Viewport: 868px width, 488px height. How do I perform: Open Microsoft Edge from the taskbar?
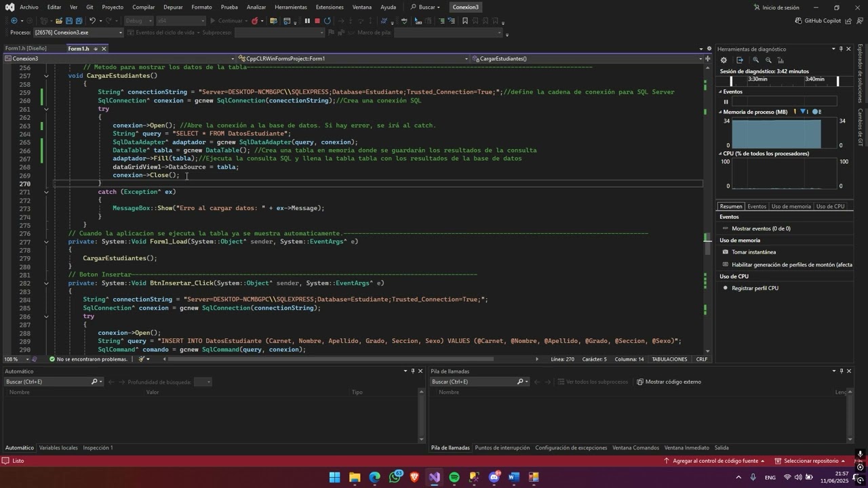click(x=375, y=477)
